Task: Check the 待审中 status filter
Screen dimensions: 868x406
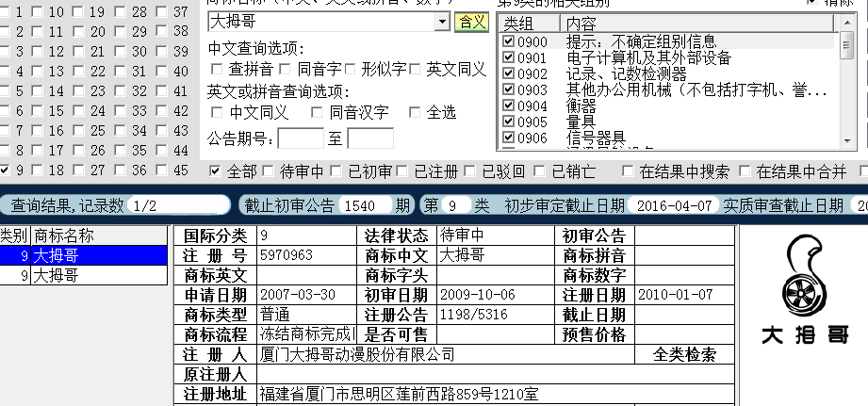Action: pos(269,171)
